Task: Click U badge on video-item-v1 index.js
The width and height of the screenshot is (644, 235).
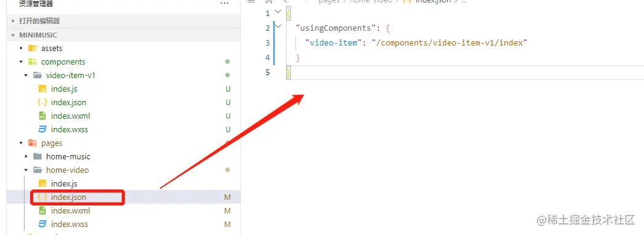Action: 228,89
